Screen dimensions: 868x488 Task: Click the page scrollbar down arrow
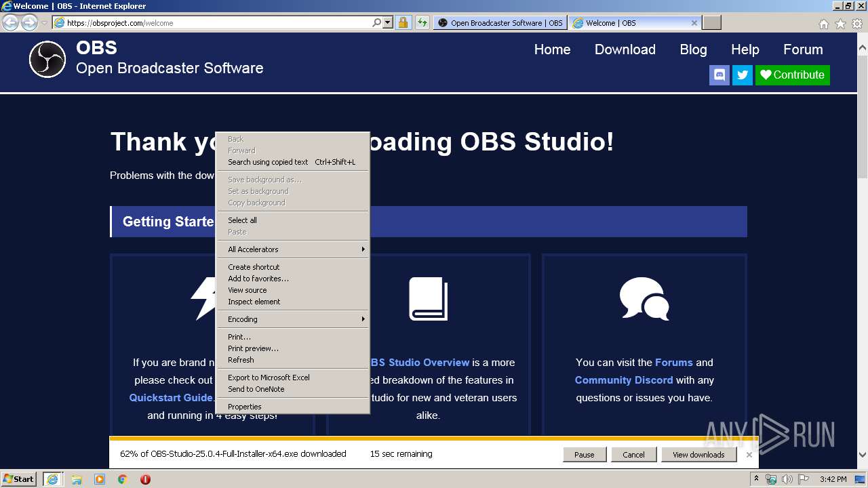pos(863,455)
